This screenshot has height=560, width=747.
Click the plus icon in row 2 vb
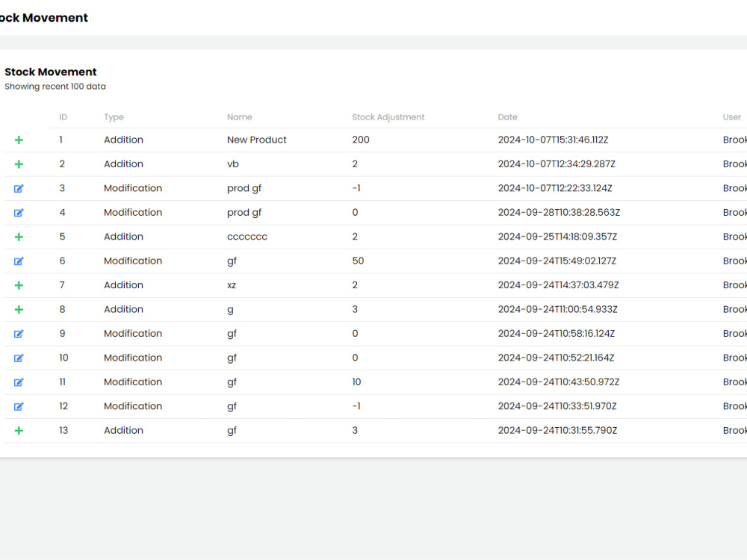pyautogui.click(x=19, y=164)
